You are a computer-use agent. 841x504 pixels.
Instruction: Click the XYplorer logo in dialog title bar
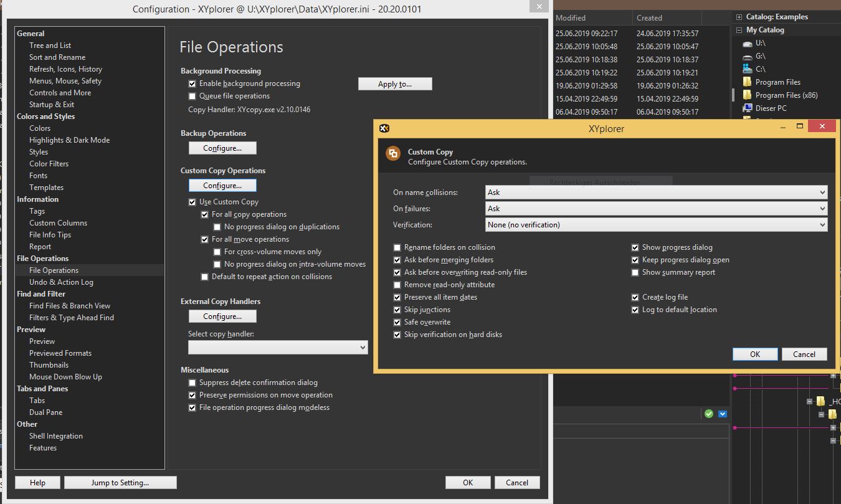pos(384,128)
